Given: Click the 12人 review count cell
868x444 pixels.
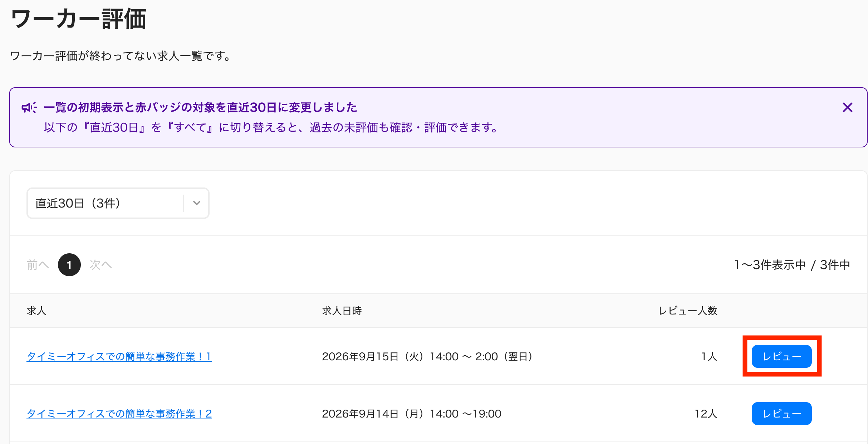Looking at the screenshot, I should [x=706, y=414].
